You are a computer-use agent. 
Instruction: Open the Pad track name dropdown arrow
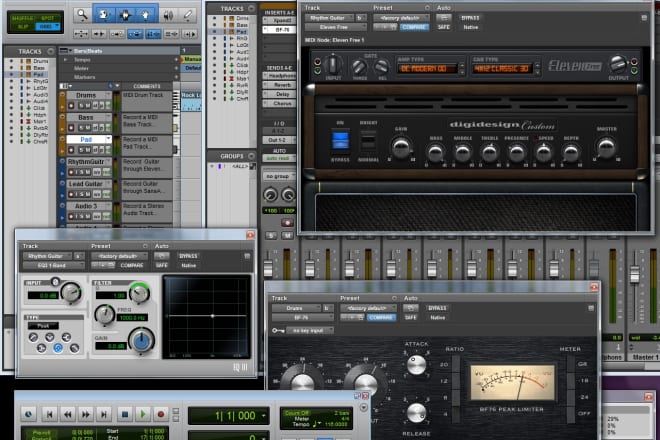[x=108, y=139]
